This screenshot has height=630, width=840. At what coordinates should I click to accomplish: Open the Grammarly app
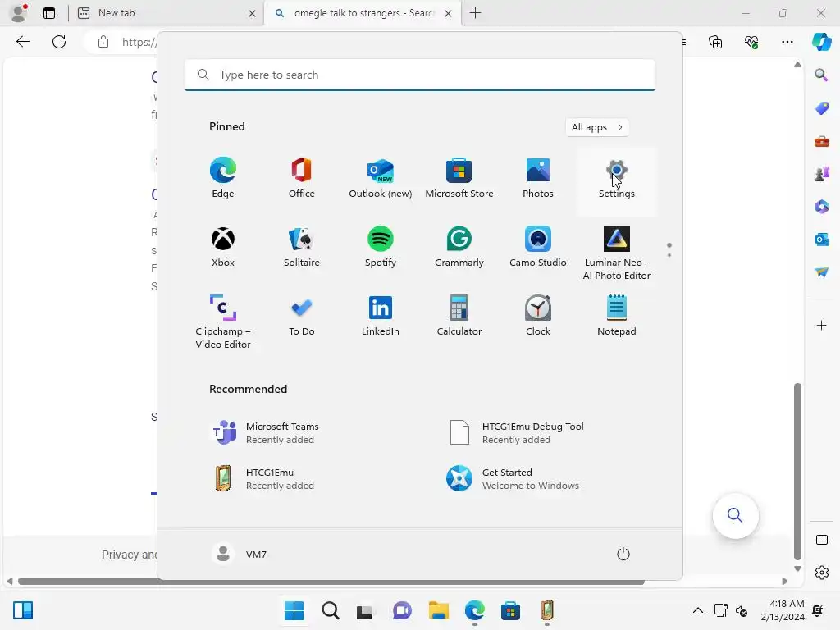point(459,248)
